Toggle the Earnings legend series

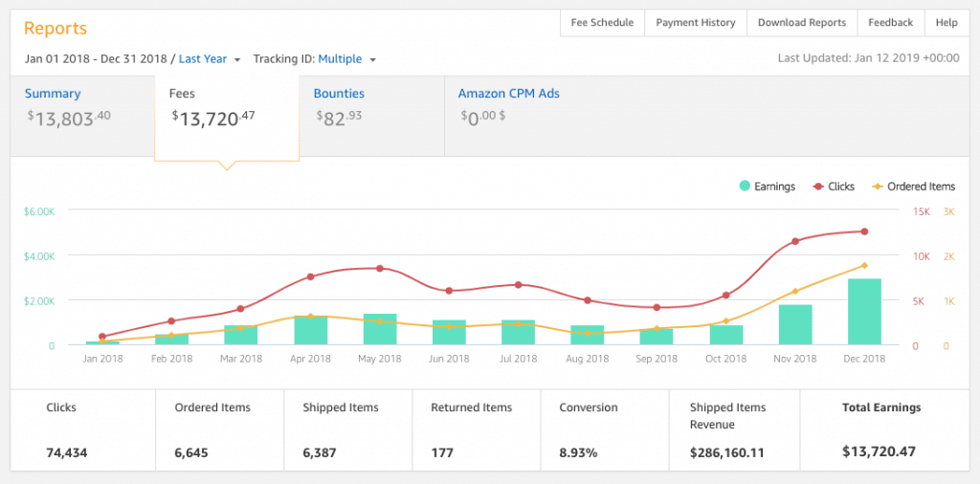tap(768, 187)
